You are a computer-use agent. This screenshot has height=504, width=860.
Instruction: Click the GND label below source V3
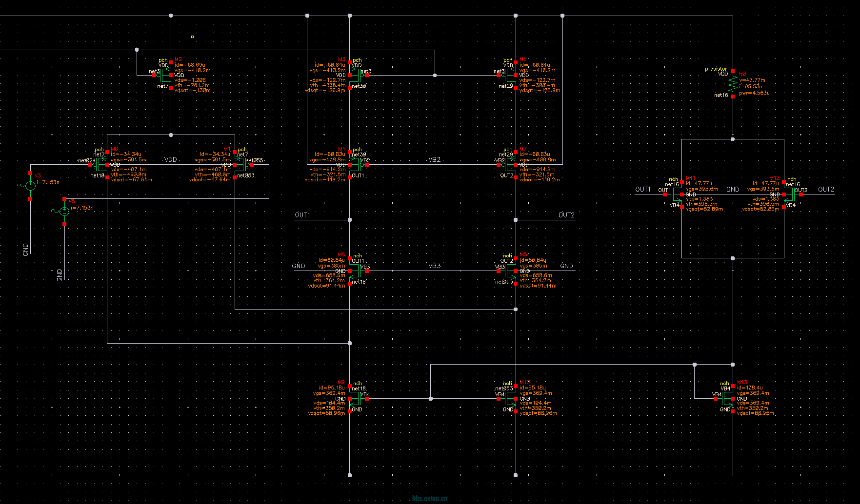26,250
